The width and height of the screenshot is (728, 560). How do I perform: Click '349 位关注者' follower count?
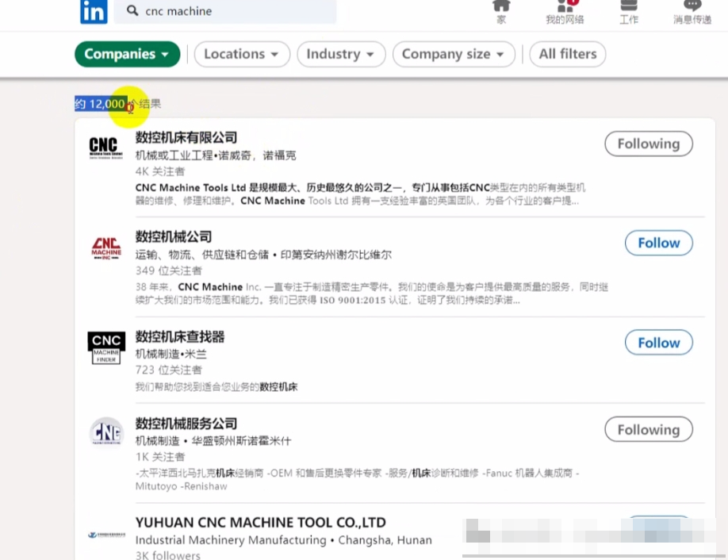click(169, 270)
